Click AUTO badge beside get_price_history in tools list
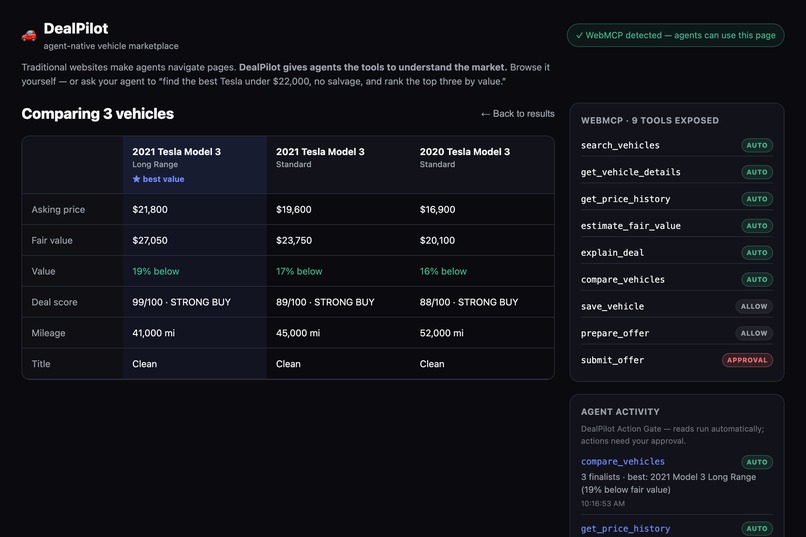 tap(757, 199)
